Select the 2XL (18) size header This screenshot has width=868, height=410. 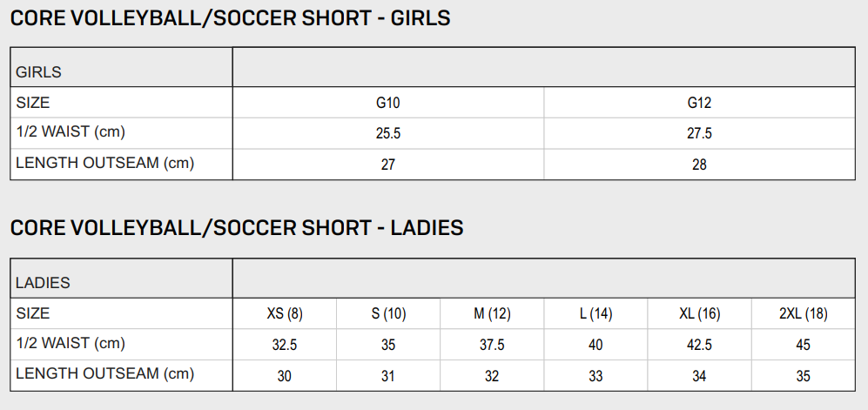pos(803,314)
